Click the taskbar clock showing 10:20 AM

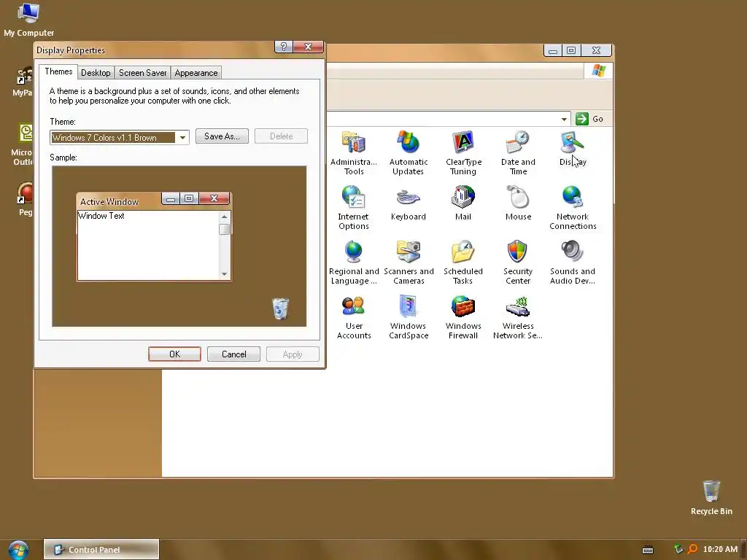[720, 549]
